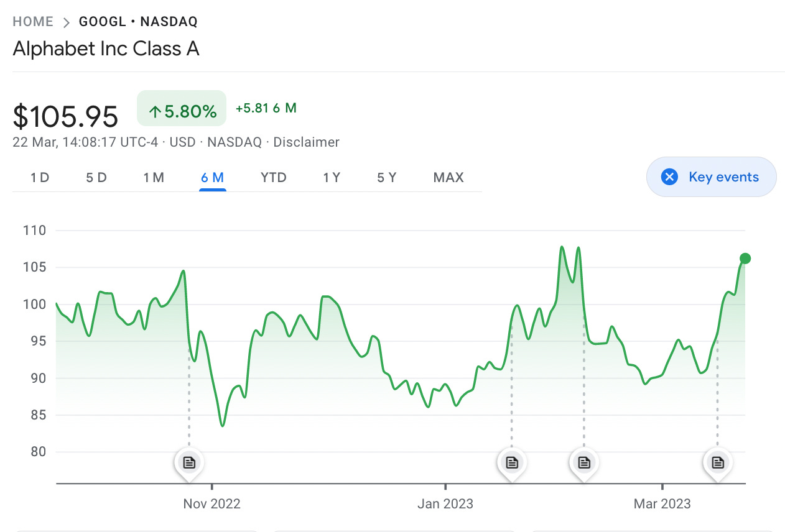Toggle the Key events button
The image size is (785, 532).
point(712,177)
